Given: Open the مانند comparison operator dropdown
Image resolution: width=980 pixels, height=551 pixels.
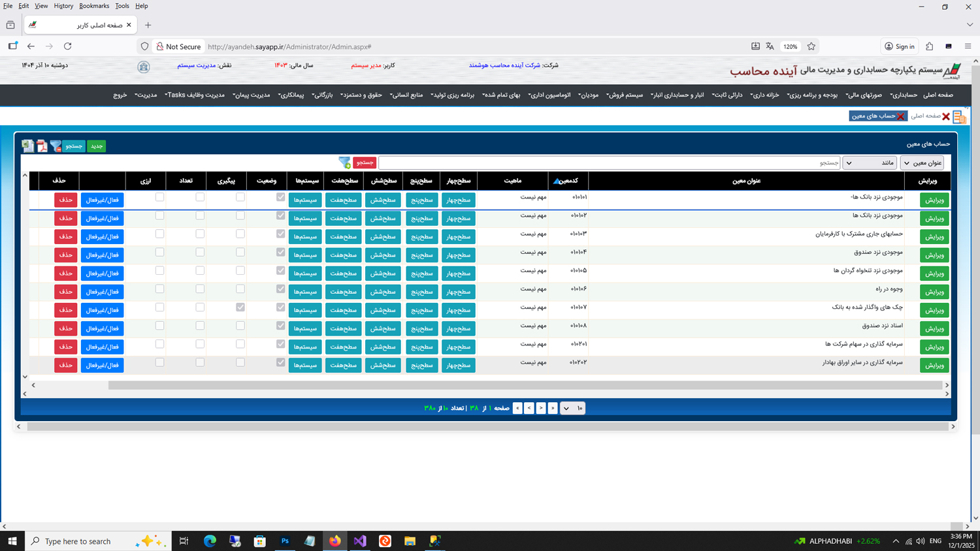Looking at the screenshot, I should click(869, 163).
